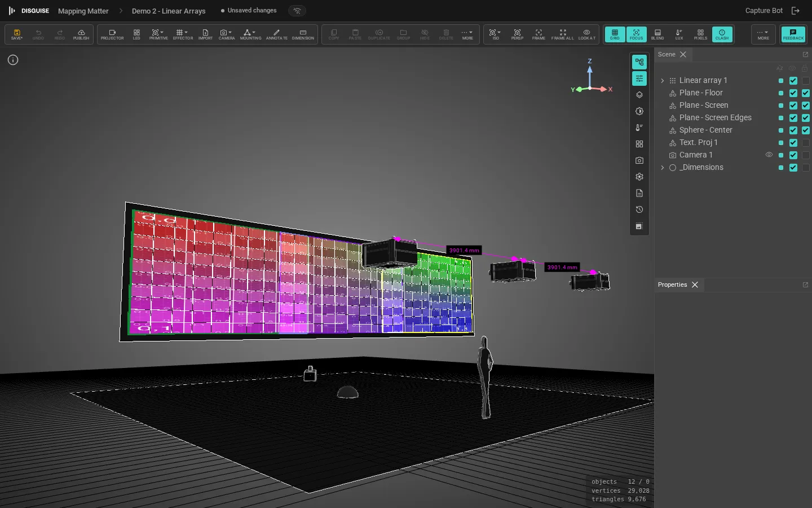Open the More menu beside Delete

[467, 34]
